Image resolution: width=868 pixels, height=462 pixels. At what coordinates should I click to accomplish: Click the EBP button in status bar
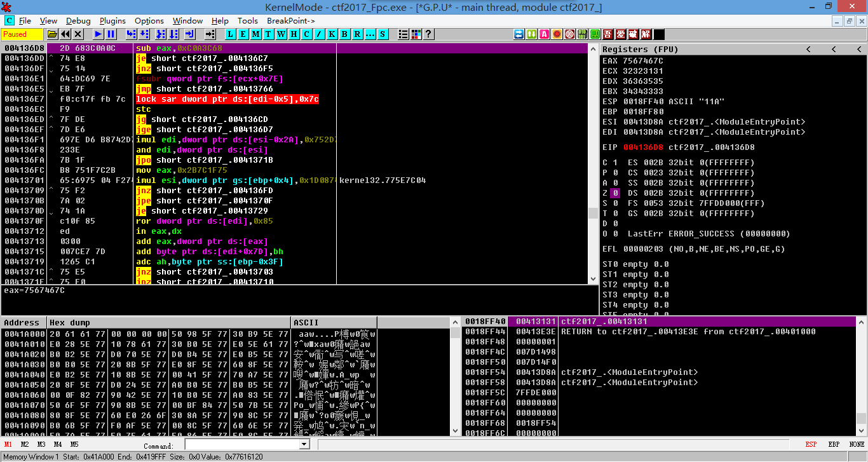(833, 445)
